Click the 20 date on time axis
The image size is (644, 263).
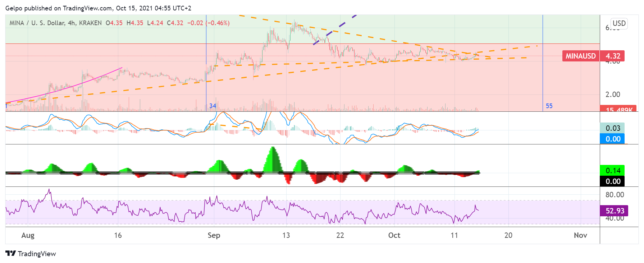click(x=508, y=235)
